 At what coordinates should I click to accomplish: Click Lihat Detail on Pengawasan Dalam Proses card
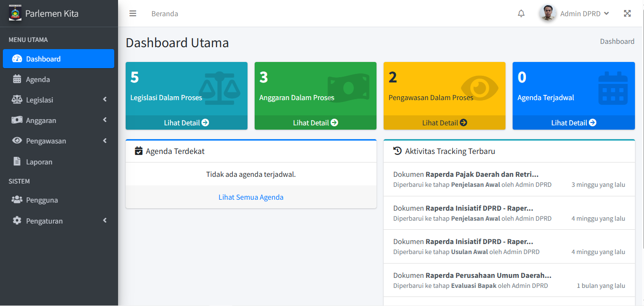pyautogui.click(x=444, y=122)
